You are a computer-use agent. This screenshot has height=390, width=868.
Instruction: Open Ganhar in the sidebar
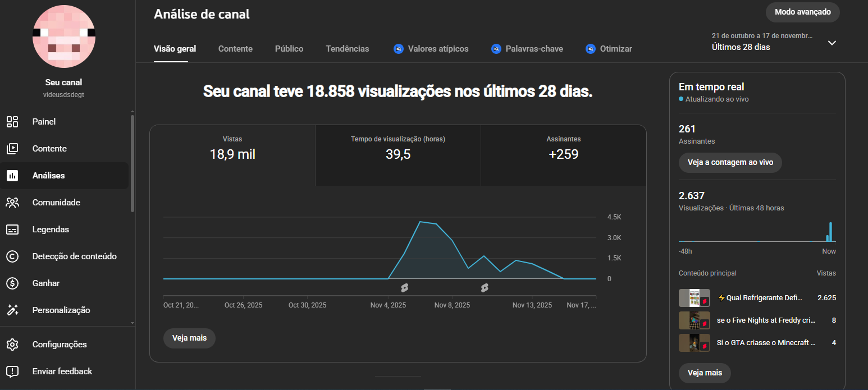click(64, 283)
